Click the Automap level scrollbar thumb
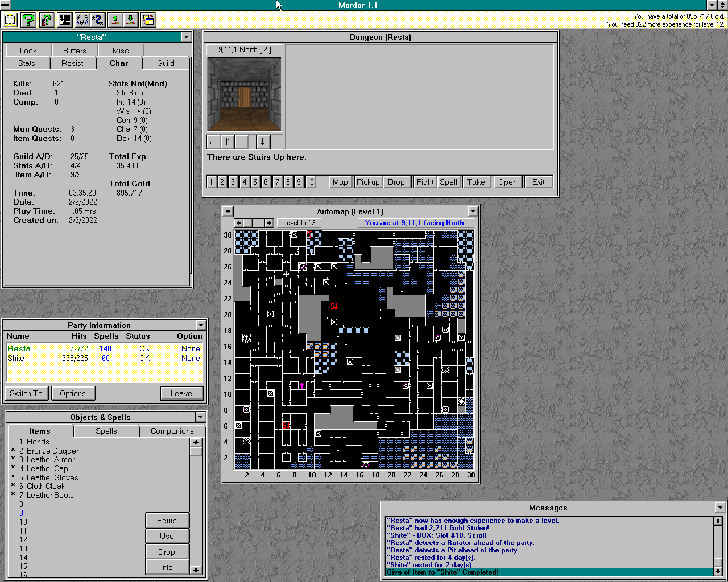Screen dimensions: 728x582 tap(247, 223)
